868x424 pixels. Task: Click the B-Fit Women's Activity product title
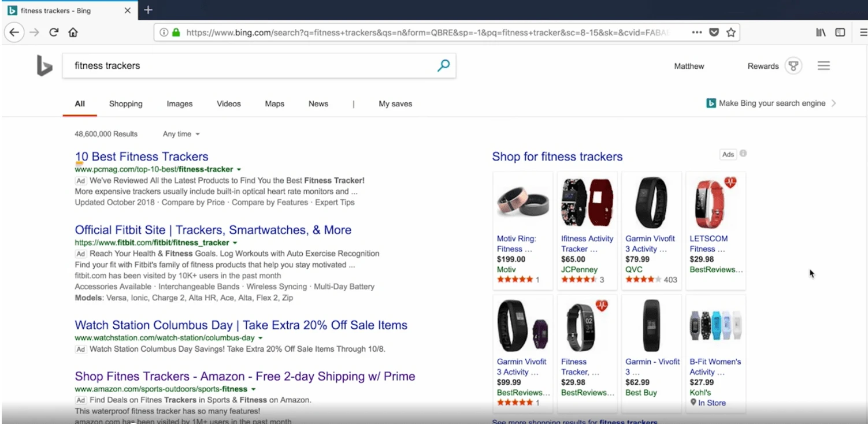(715, 367)
